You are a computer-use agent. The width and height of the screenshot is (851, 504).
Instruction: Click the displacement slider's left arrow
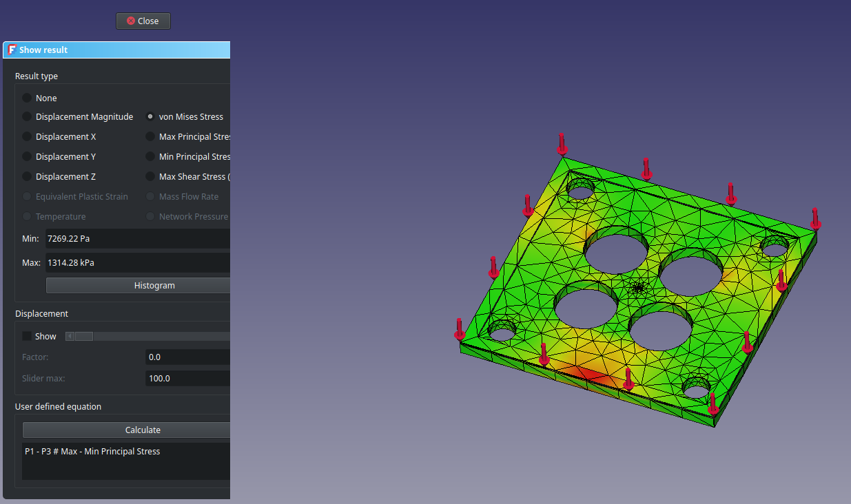pos(70,337)
